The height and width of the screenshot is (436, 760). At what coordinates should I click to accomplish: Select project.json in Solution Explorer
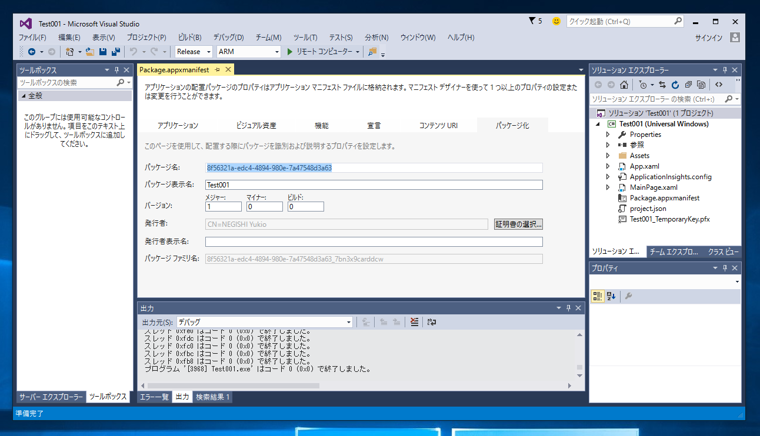(648, 209)
